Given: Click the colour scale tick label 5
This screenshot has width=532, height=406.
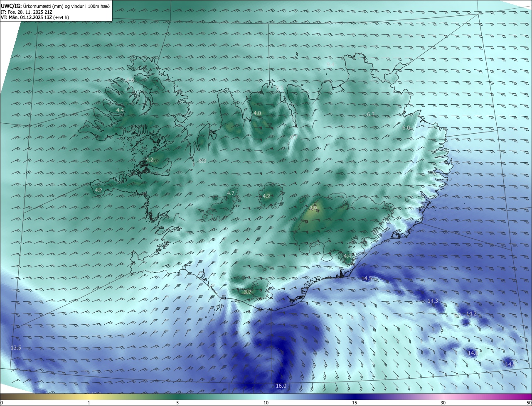Looking at the screenshot, I should click(177, 403).
